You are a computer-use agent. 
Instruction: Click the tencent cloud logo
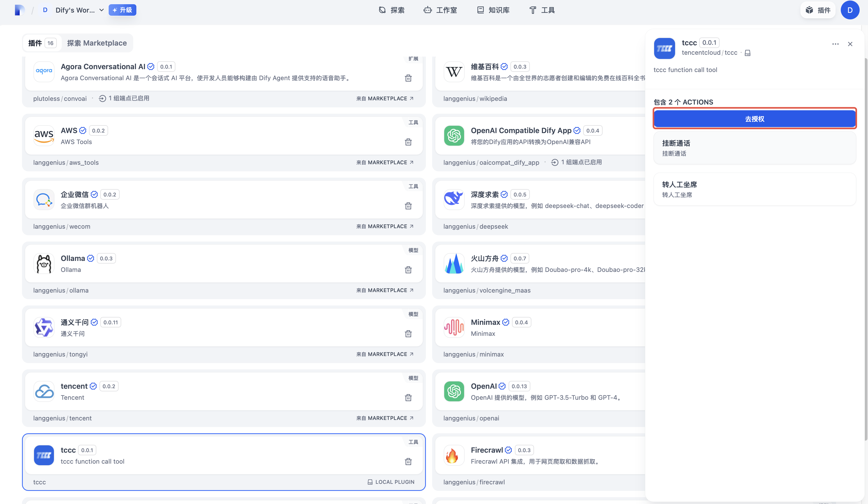coord(44,391)
